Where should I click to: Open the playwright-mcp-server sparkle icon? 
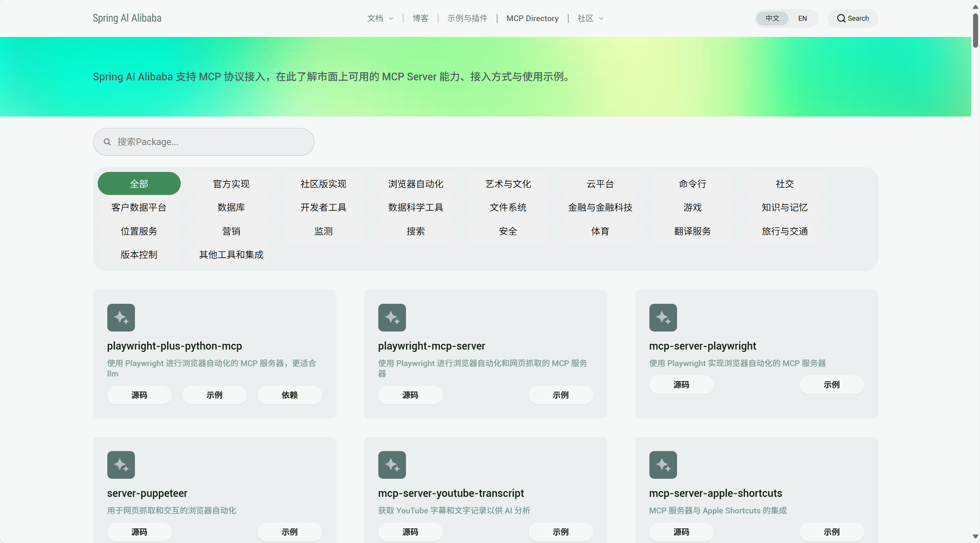pyautogui.click(x=392, y=318)
